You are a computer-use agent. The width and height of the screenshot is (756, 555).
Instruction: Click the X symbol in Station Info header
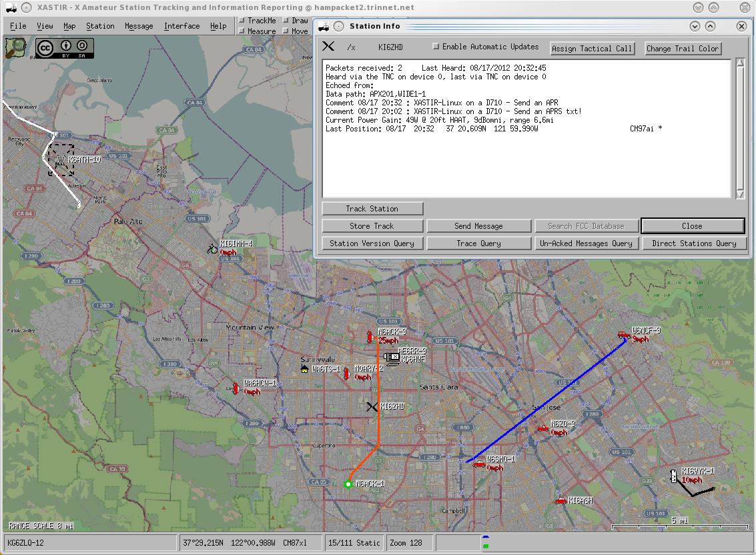(x=328, y=46)
